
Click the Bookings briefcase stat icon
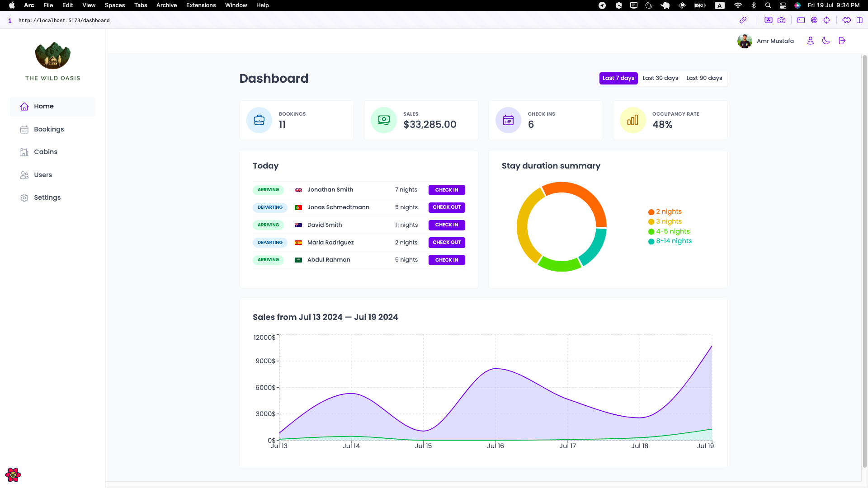click(x=259, y=120)
